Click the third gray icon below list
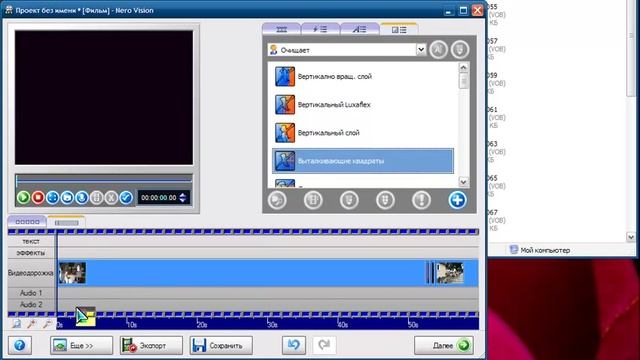 point(349,200)
